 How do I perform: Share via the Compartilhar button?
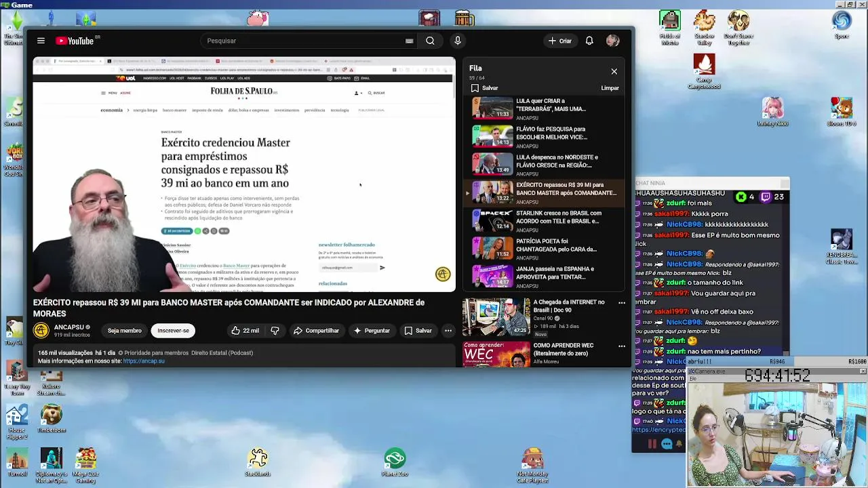pos(316,331)
